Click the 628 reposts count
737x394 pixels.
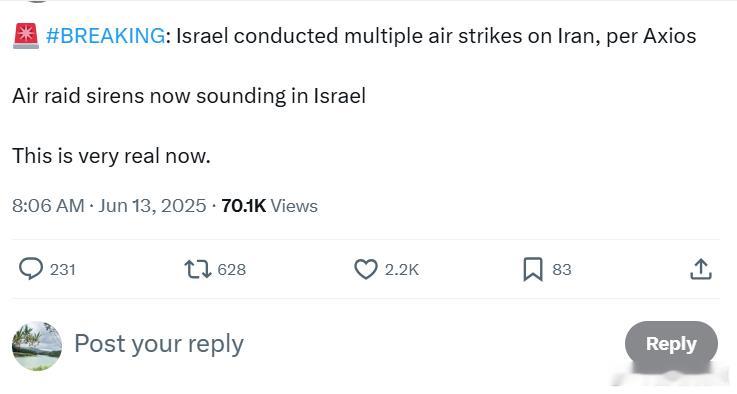231,270
